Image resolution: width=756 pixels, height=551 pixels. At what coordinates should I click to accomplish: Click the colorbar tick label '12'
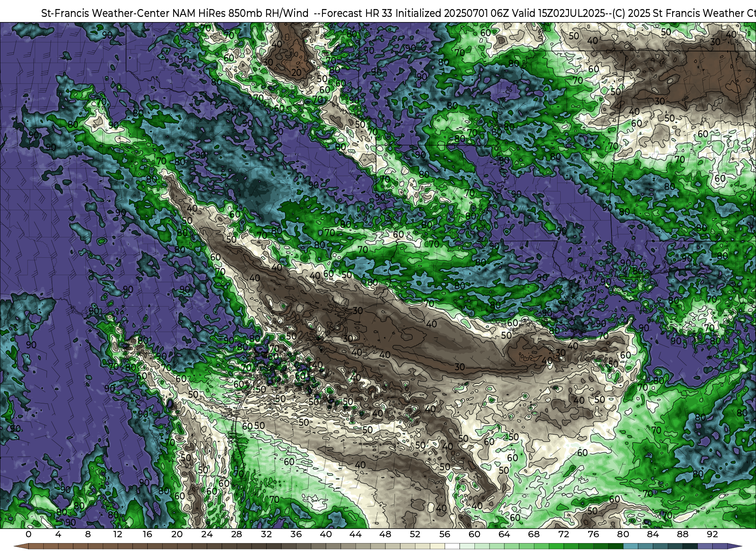point(118,534)
